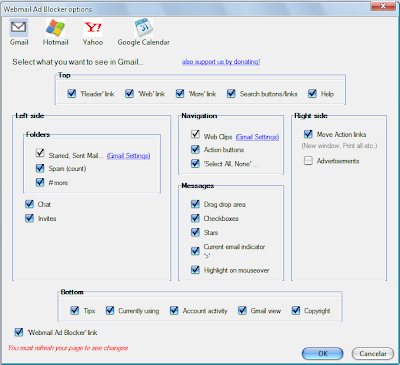Open Gmail Settings link beside Web Clips
The width and height of the screenshot is (400, 365).
point(257,137)
